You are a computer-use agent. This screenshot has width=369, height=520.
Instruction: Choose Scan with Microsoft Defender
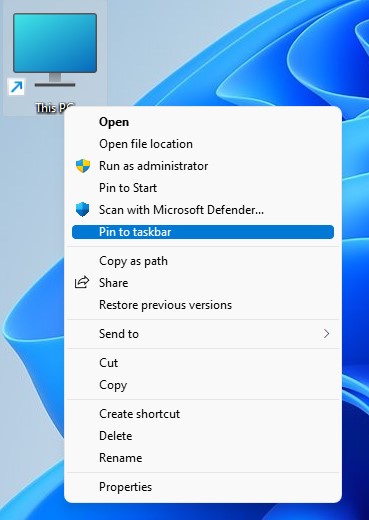tap(203, 210)
